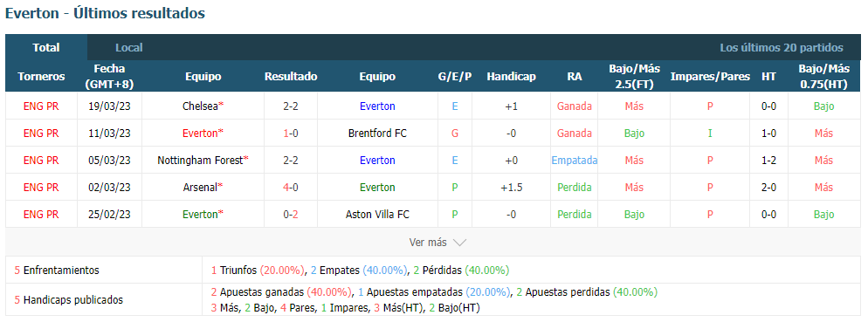Click Los últimos 20 partidos label
Viewport: 868px width, 322px height.
pyautogui.click(x=781, y=48)
